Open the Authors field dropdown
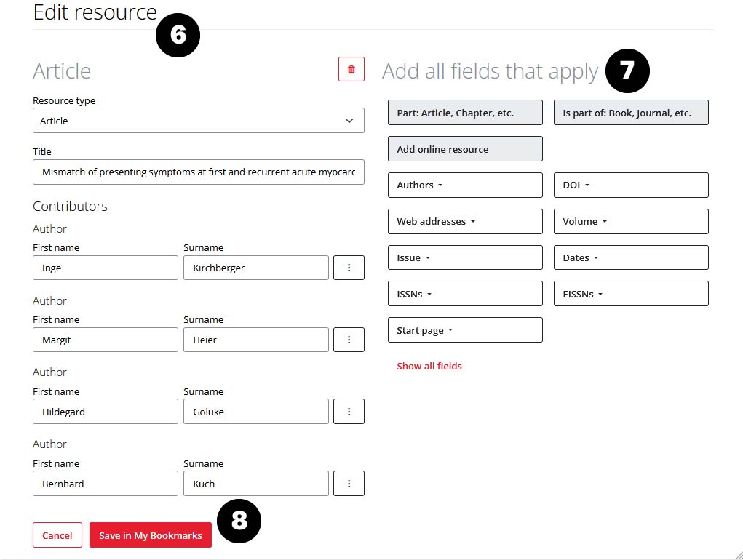743x560 pixels. pyautogui.click(x=465, y=185)
